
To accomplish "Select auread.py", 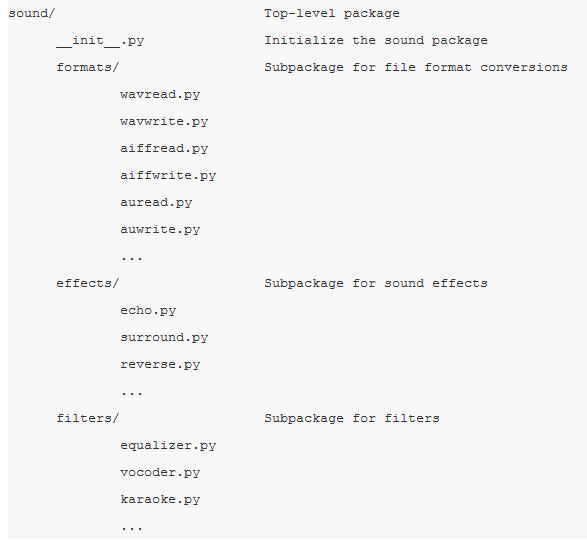I will [x=156, y=202].
